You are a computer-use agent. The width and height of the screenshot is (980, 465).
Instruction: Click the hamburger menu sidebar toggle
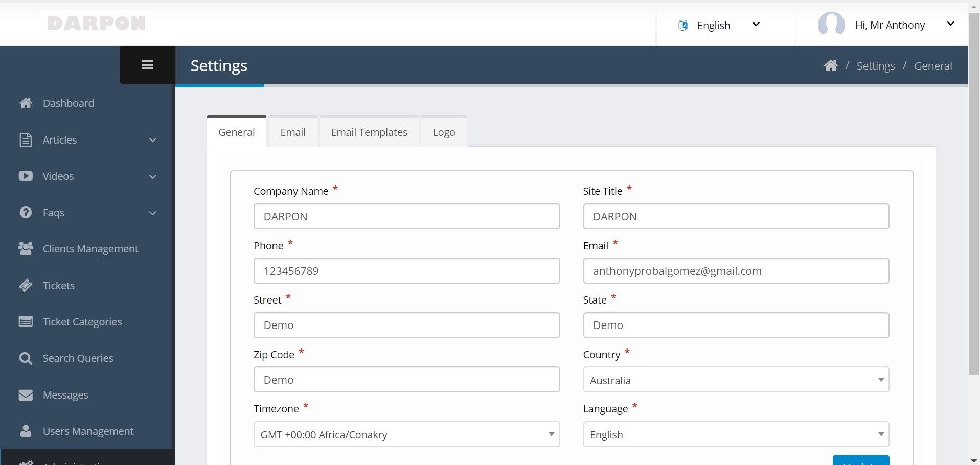147,65
